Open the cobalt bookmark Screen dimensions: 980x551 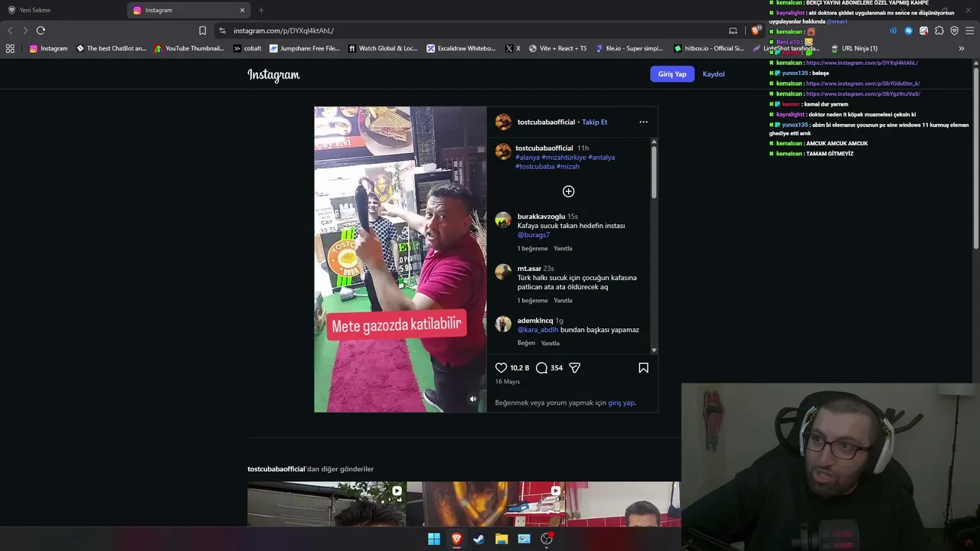tap(247, 48)
